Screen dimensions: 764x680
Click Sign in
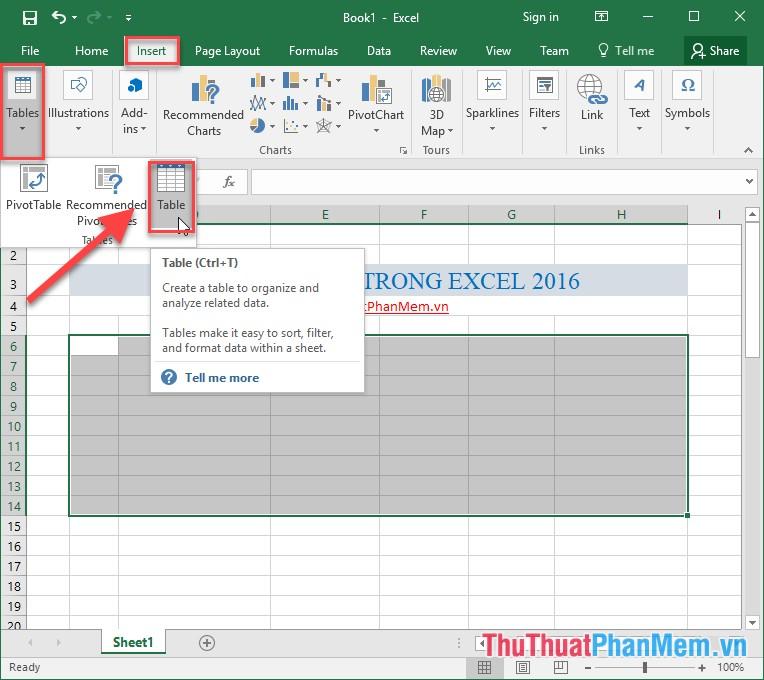[x=540, y=18]
